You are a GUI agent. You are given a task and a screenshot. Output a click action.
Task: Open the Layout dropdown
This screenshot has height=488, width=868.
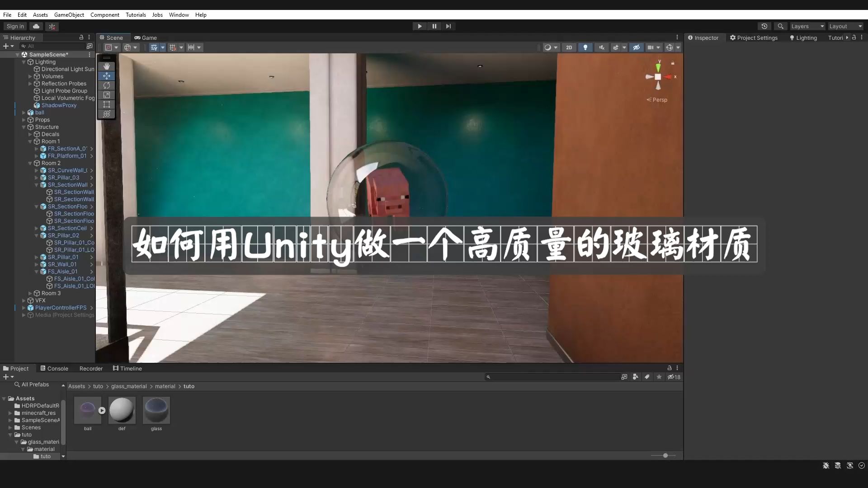pyautogui.click(x=845, y=26)
